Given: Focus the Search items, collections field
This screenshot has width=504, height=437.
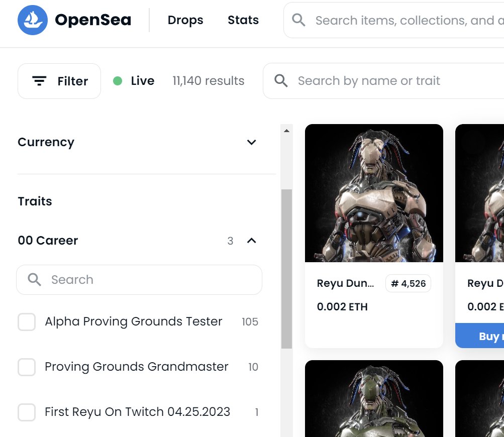Looking at the screenshot, I should pyautogui.click(x=394, y=20).
